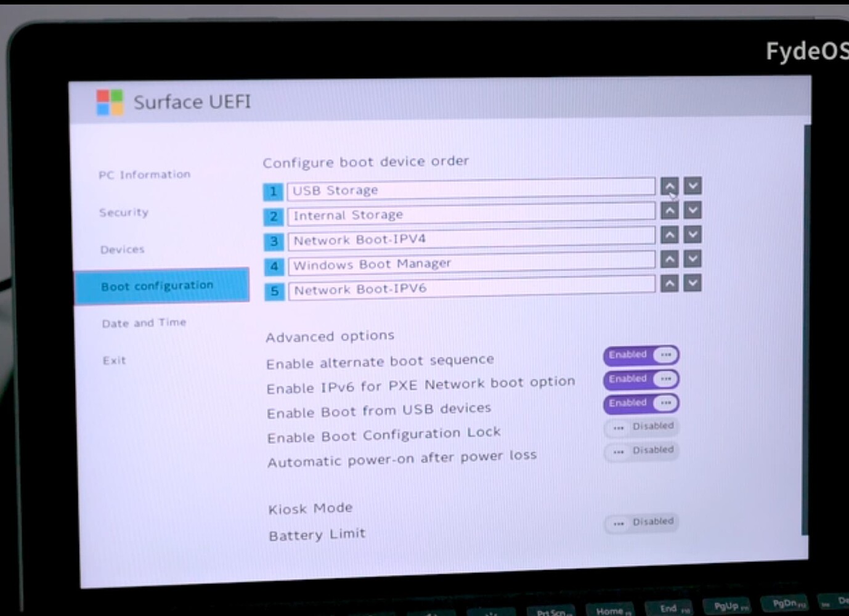Select Internal Storage boot entry
Screen dimensions: 849x616
pyautogui.click(x=471, y=213)
